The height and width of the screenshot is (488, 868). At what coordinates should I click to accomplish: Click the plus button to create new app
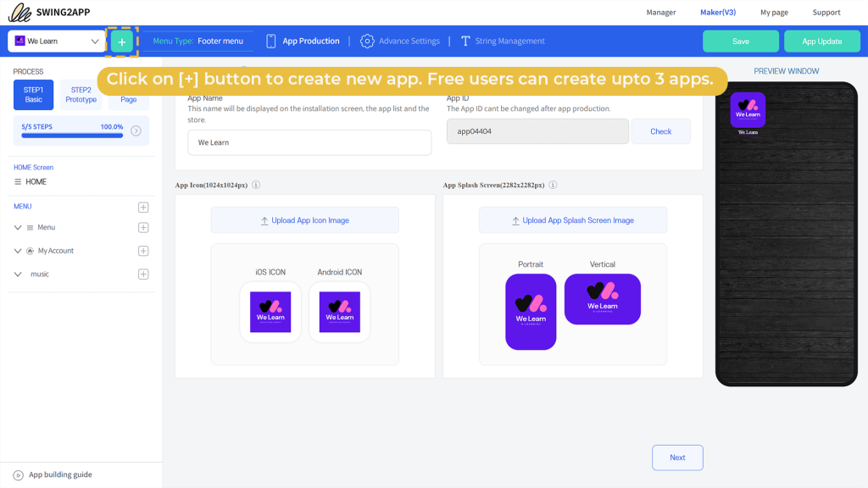point(122,42)
